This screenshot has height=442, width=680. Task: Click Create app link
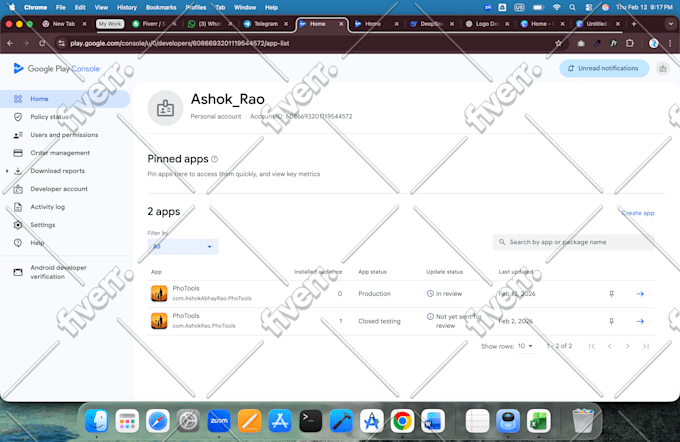click(638, 213)
